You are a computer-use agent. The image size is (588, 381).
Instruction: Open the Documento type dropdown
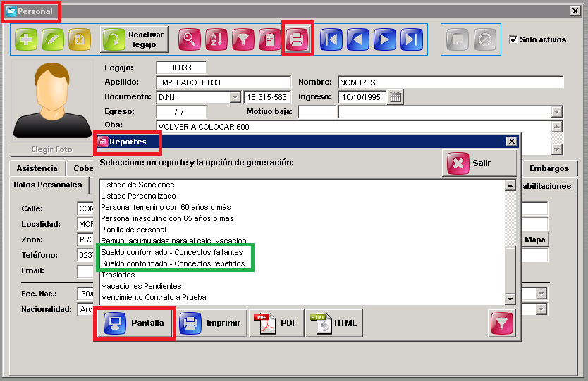click(x=235, y=97)
